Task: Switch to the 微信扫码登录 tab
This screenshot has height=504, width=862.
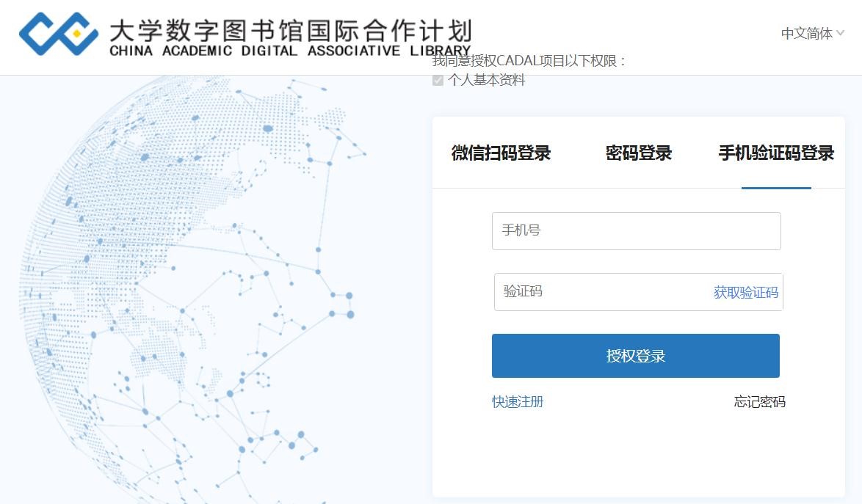Action: (501, 153)
